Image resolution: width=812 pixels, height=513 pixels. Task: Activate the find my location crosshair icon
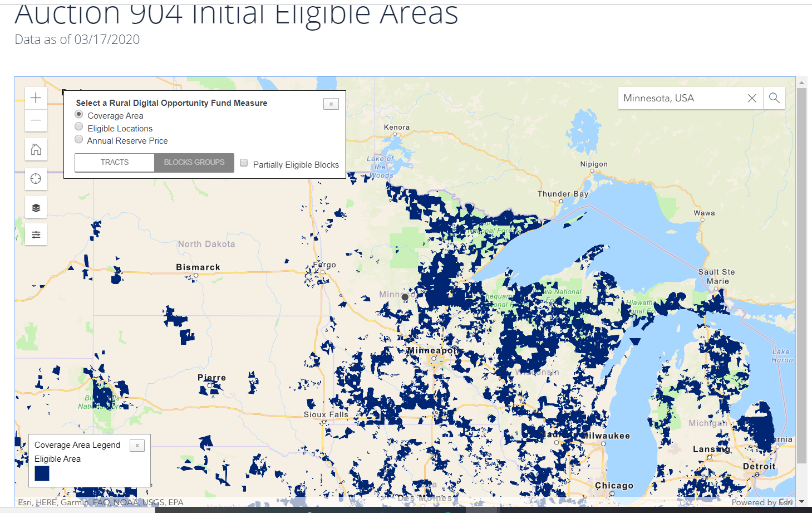tap(36, 179)
